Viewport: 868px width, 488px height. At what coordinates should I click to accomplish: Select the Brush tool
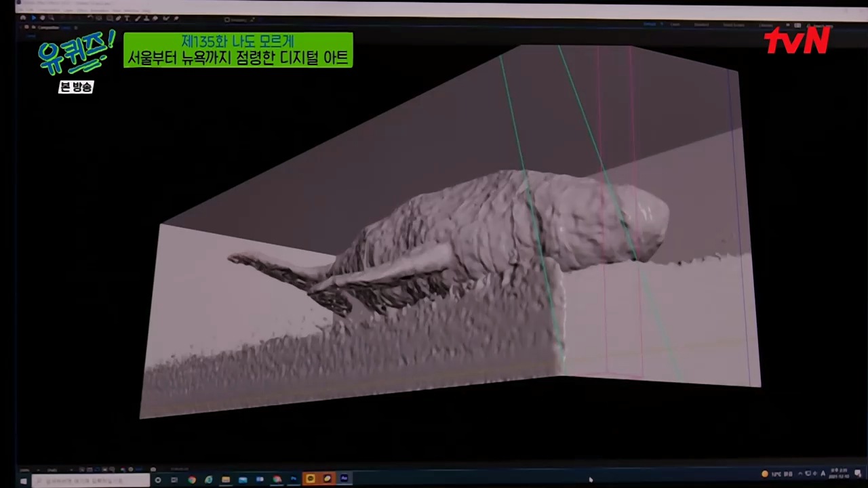[x=138, y=18]
